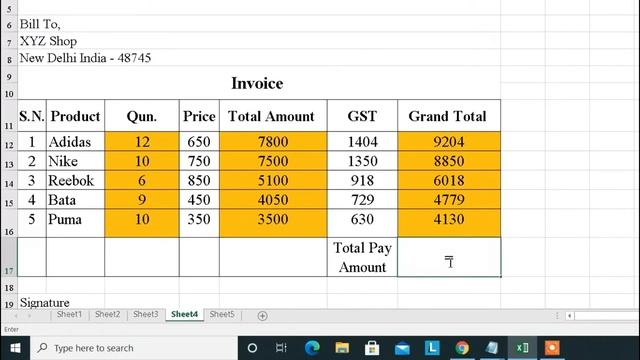Select GST cell '1404'
This screenshot has width=640, height=360.
click(x=362, y=142)
